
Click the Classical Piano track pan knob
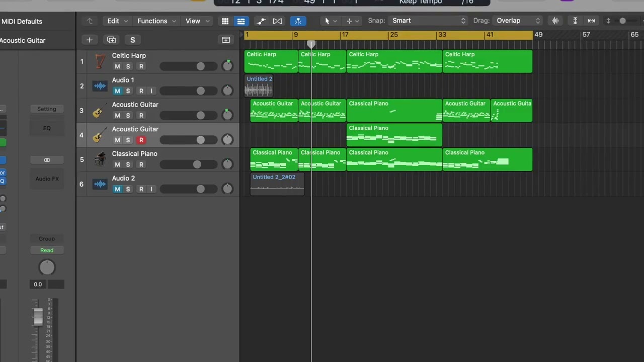tap(227, 164)
